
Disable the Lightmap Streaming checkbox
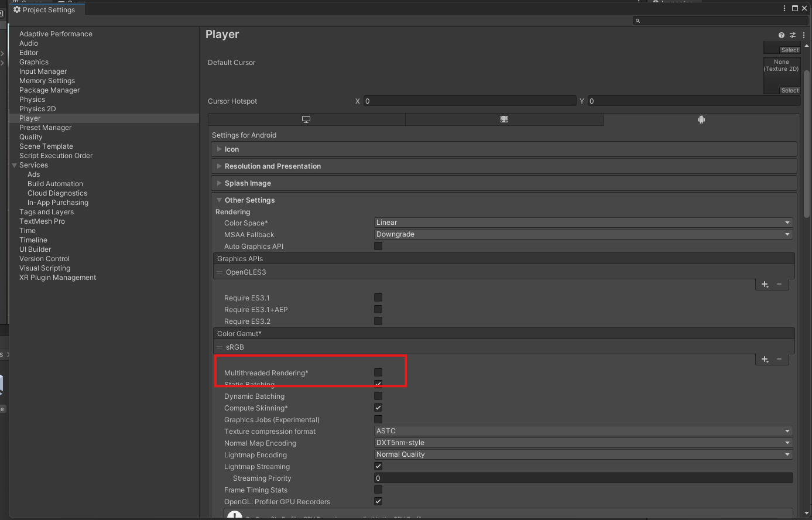(x=378, y=466)
